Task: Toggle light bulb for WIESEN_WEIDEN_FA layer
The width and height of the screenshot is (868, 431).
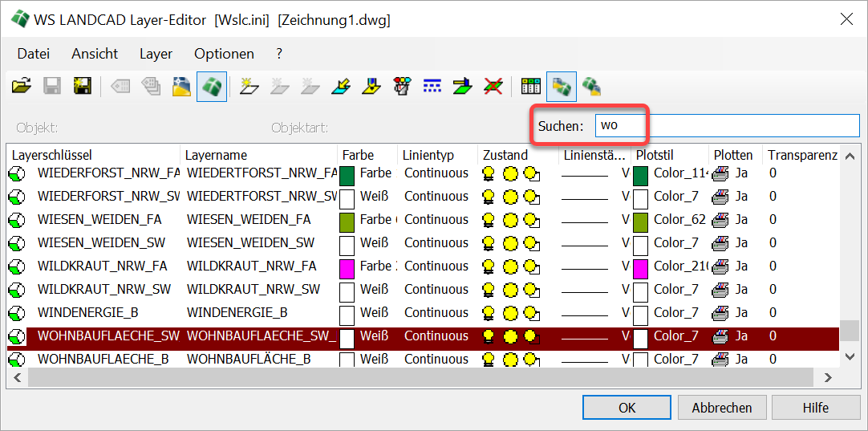Action: tap(489, 220)
